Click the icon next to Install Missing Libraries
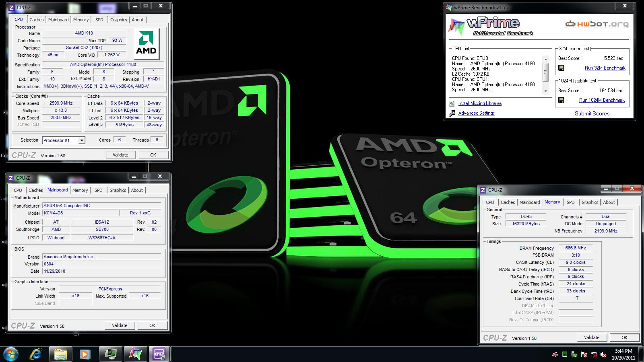Image resolution: width=644 pixels, height=362 pixels. pos(452,104)
